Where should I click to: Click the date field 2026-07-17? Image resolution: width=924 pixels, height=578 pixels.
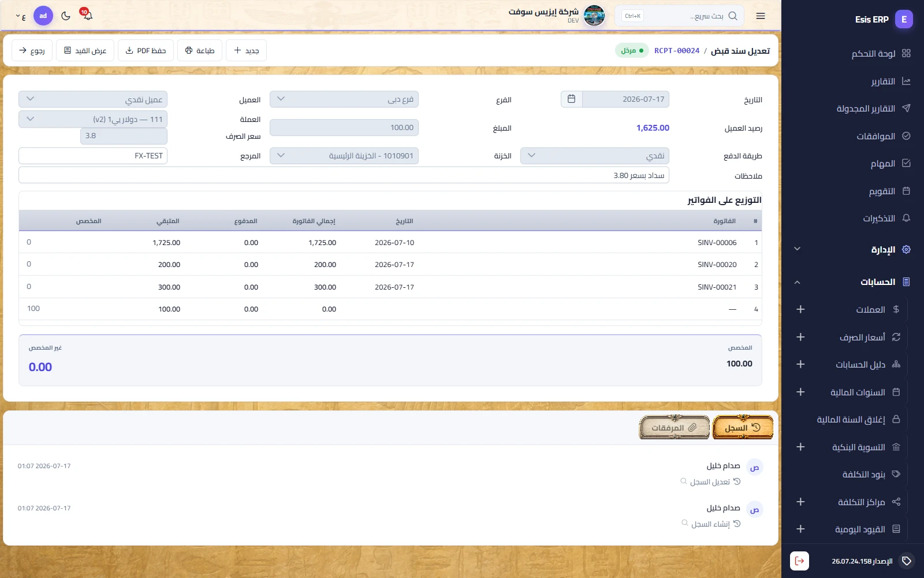625,99
